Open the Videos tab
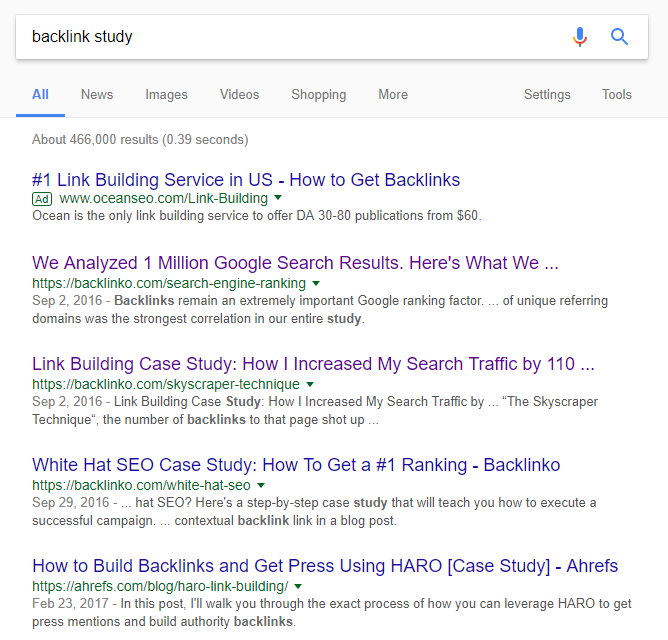Image resolution: width=668 pixels, height=640 pixels. [x=239, y=95]
